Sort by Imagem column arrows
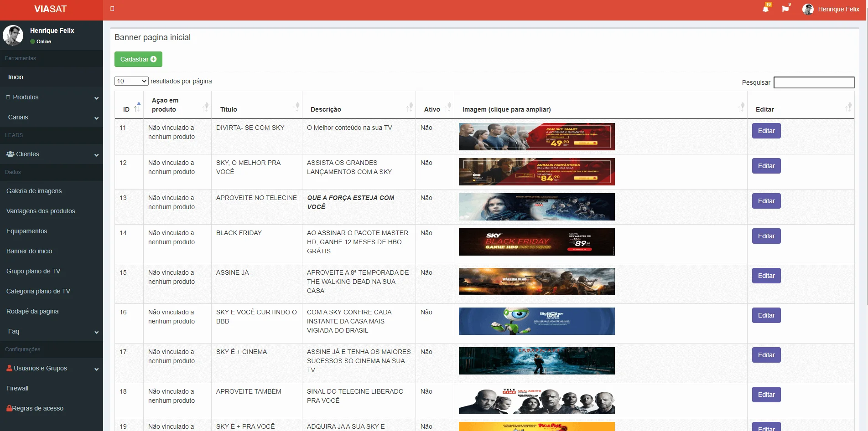This screenshot has width=868, height=431. pos(741,107)
